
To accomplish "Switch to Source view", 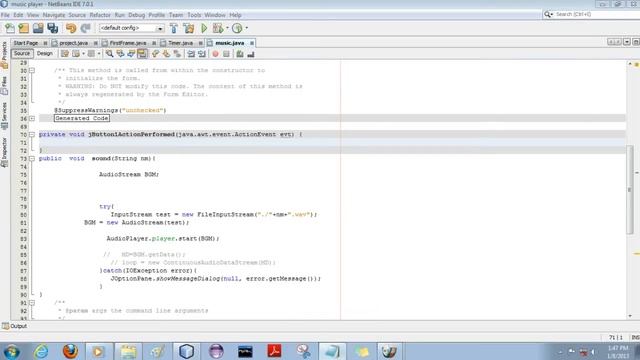I will click(22, 53).
